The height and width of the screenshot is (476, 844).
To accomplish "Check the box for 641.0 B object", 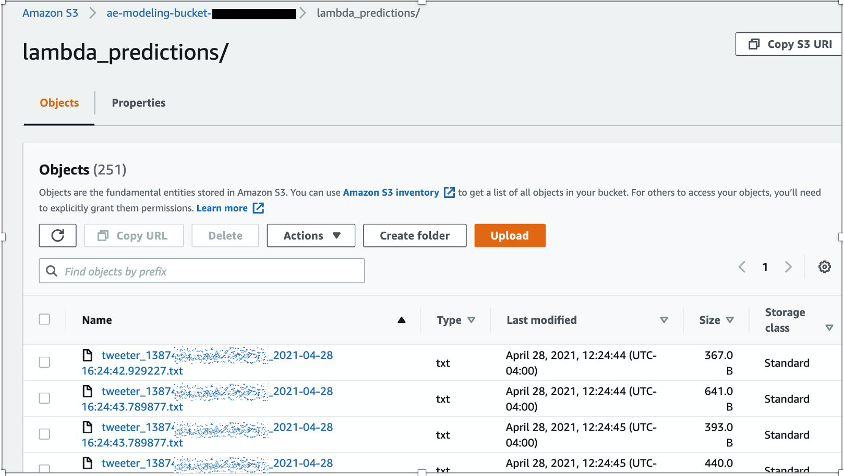I will click(x=45, y=398).
